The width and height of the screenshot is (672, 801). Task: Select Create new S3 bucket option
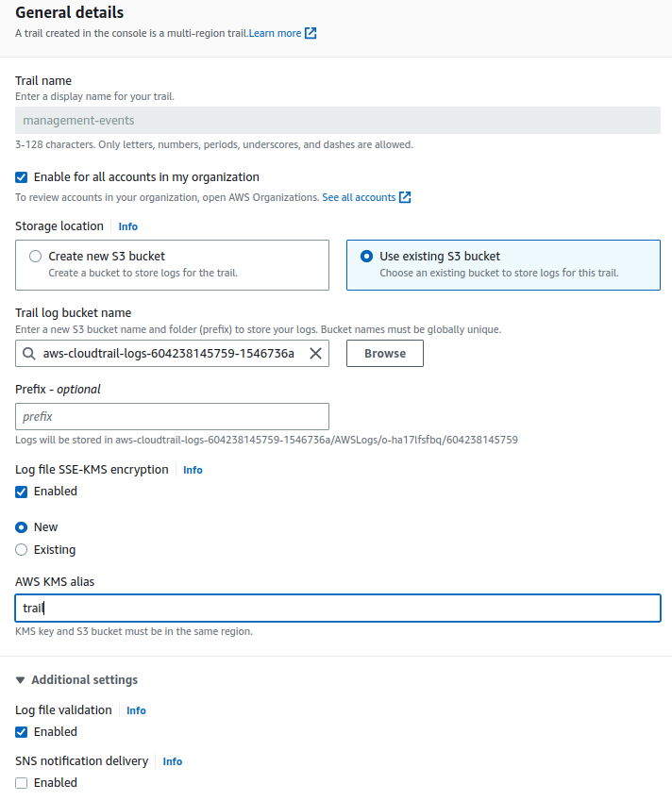[36, 256]
